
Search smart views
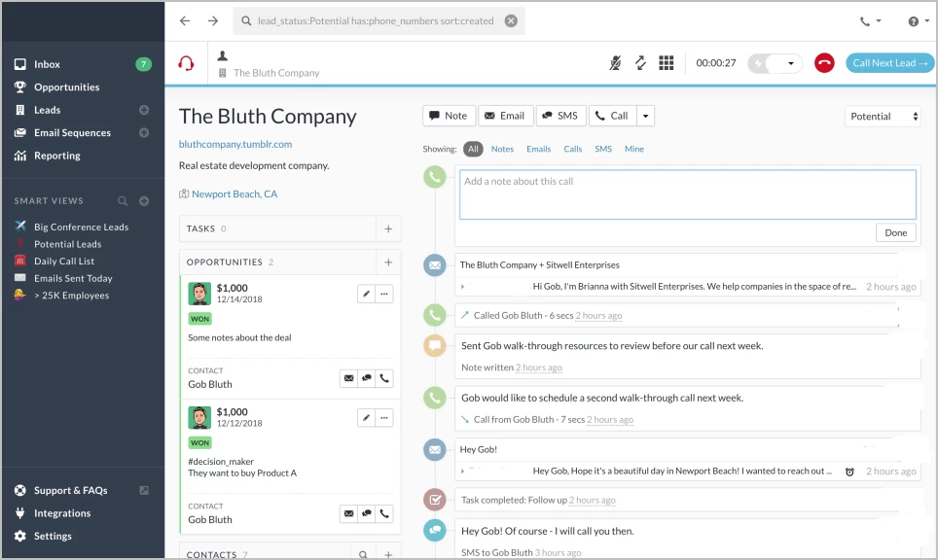point(123,201)
